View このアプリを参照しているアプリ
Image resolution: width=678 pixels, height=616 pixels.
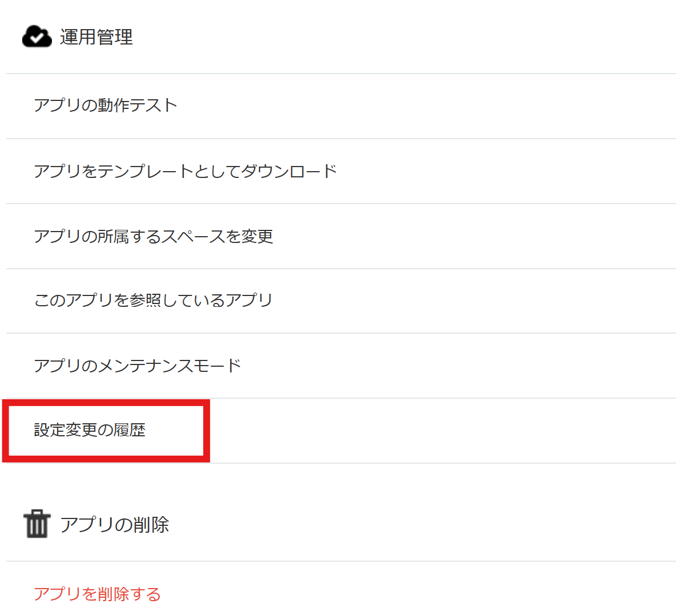coord(154,301)
